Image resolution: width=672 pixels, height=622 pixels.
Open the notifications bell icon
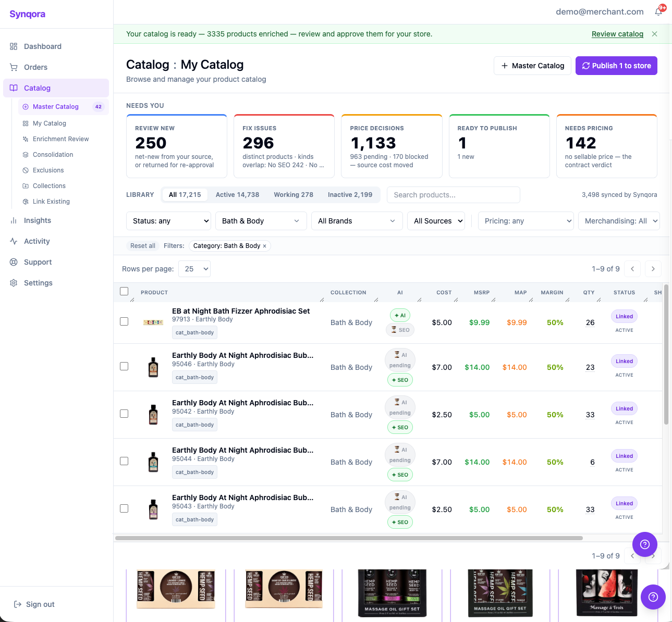[x=658, y=11]
